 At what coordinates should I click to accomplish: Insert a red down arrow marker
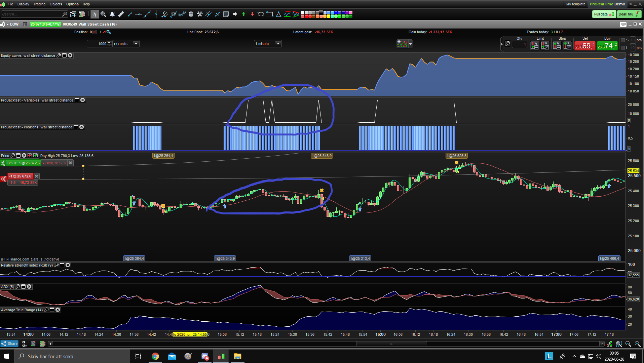coord(252,14)
